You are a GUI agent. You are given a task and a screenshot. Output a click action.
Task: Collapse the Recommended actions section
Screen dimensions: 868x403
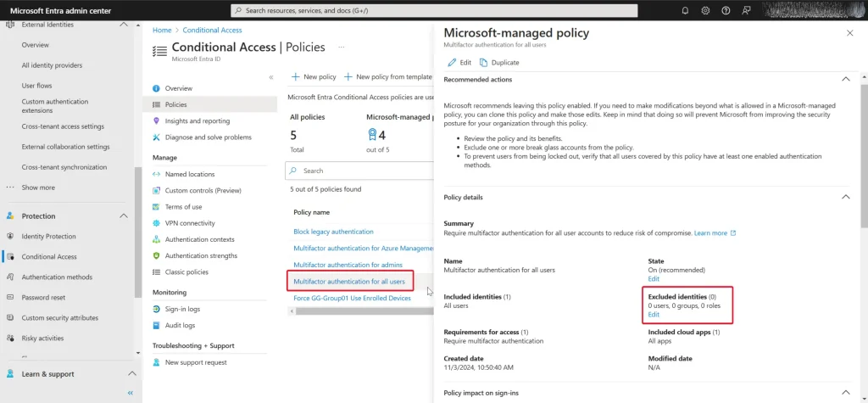[x=845, y=79]
